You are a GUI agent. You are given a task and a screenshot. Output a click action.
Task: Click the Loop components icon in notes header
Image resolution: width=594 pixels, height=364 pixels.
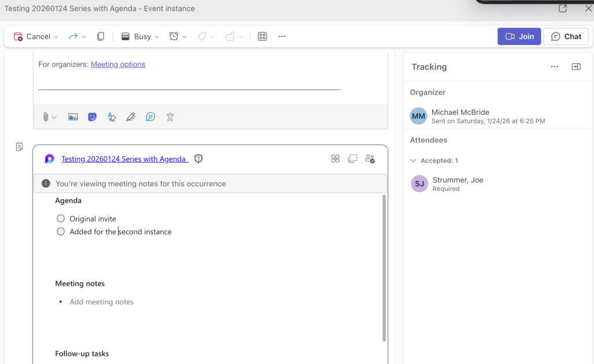point(335,159)
